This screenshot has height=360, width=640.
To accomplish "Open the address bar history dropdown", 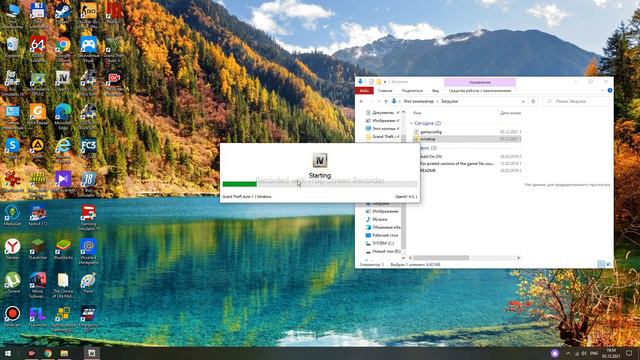I will tap(523, 101).
